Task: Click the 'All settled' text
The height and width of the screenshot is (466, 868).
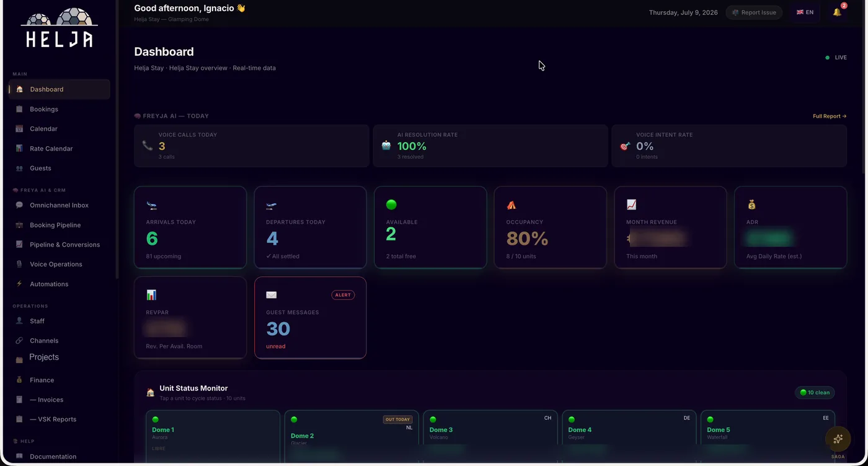Action: pyautogui.click(x=283, y=256)
